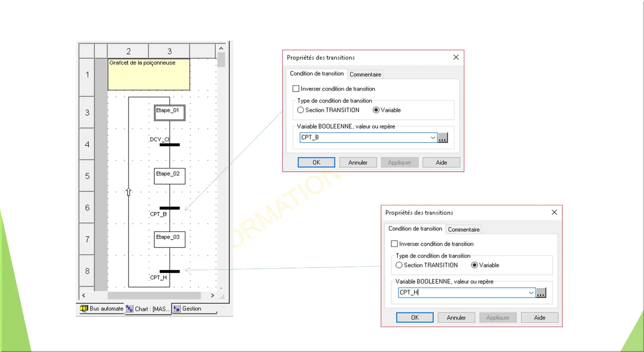Viewport: 644px width, 352px height.
Task: Select step Etape_02 in the Grafcet
Action: [x=170, y=176]
